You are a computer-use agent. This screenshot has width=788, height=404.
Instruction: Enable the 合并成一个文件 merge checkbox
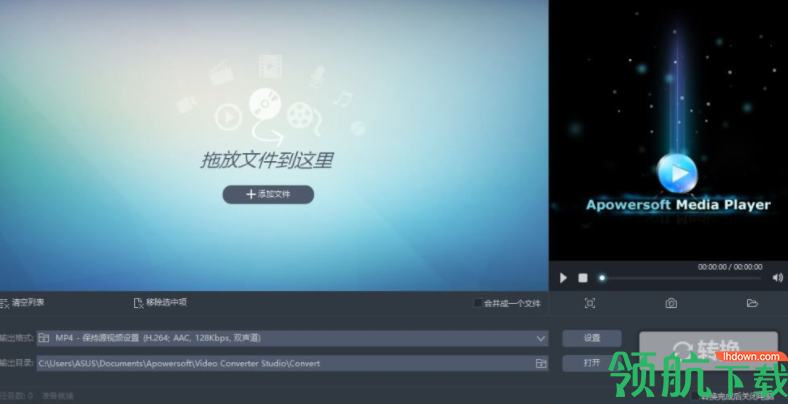(x=478, y=303)
